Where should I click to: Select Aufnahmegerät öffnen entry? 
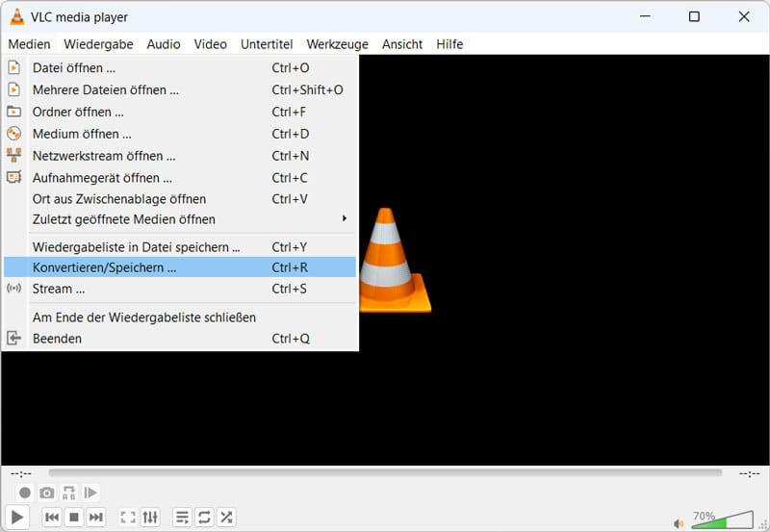[x=180, y=178]
